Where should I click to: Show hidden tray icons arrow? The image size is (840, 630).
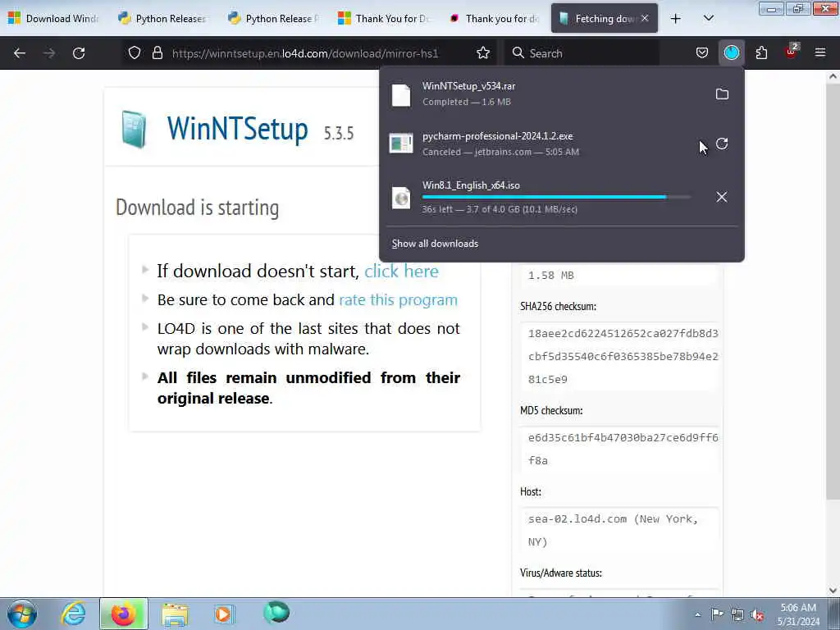pyautogui.click(x=697, y=614)
